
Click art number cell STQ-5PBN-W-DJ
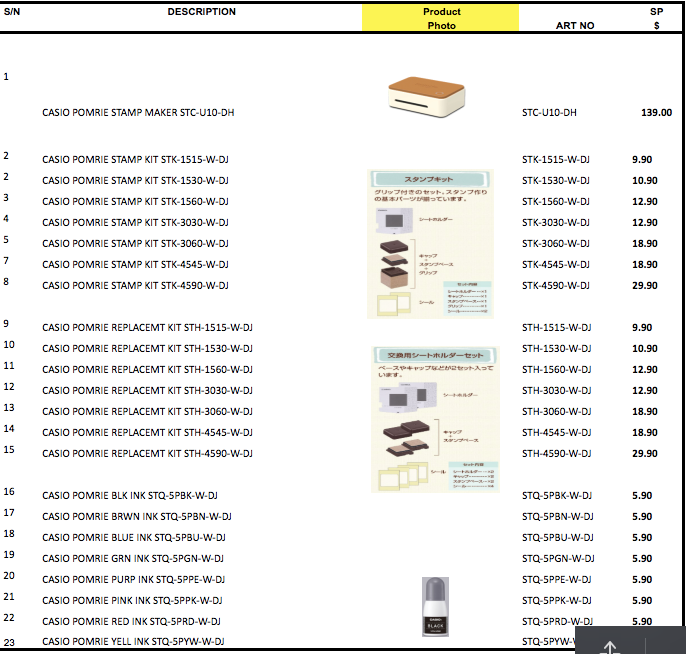click(x=557, y=516)
